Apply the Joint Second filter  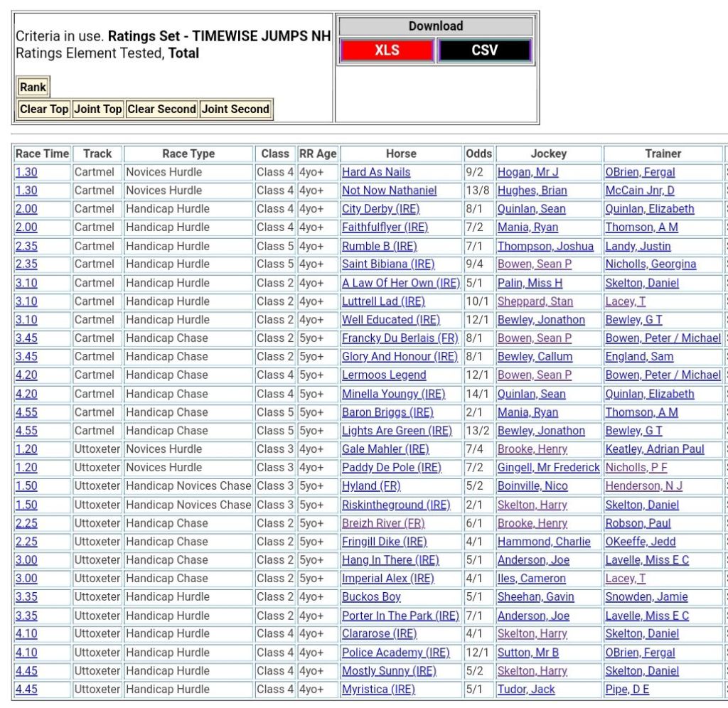point(235,109)
